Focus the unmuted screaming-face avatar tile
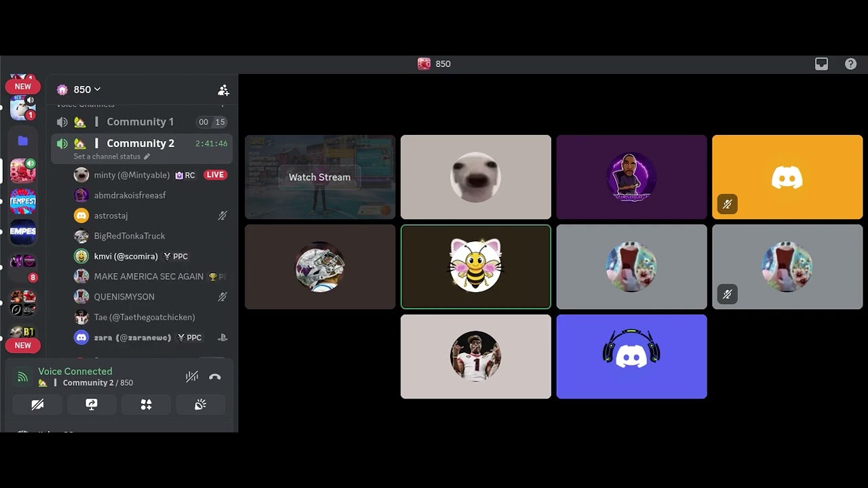The height and width of the screenshot is (488, 868). [631, 266]
